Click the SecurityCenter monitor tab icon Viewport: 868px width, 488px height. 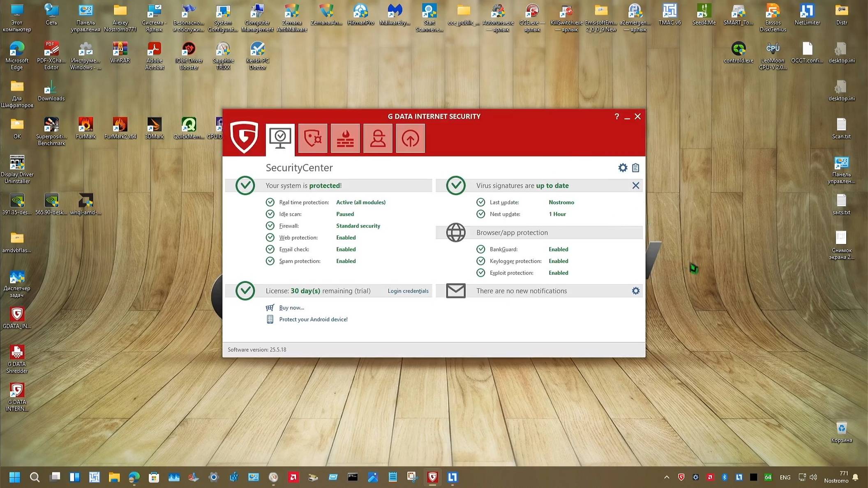pos(280,138)
